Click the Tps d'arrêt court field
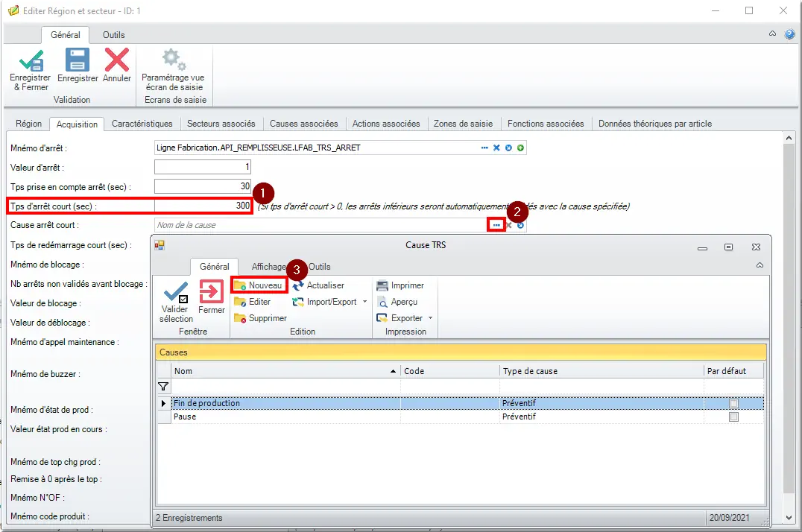Screen dimensions: 802x532 tap(203, 206)
